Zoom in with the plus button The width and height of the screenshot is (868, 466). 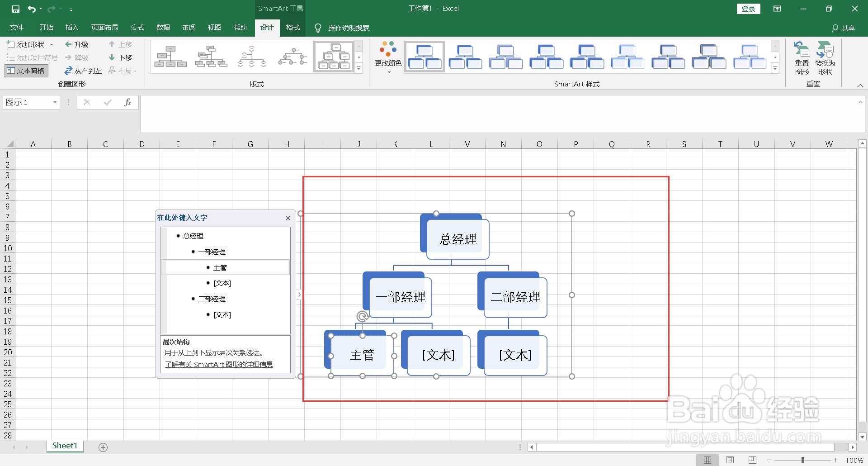click(836, 460)
